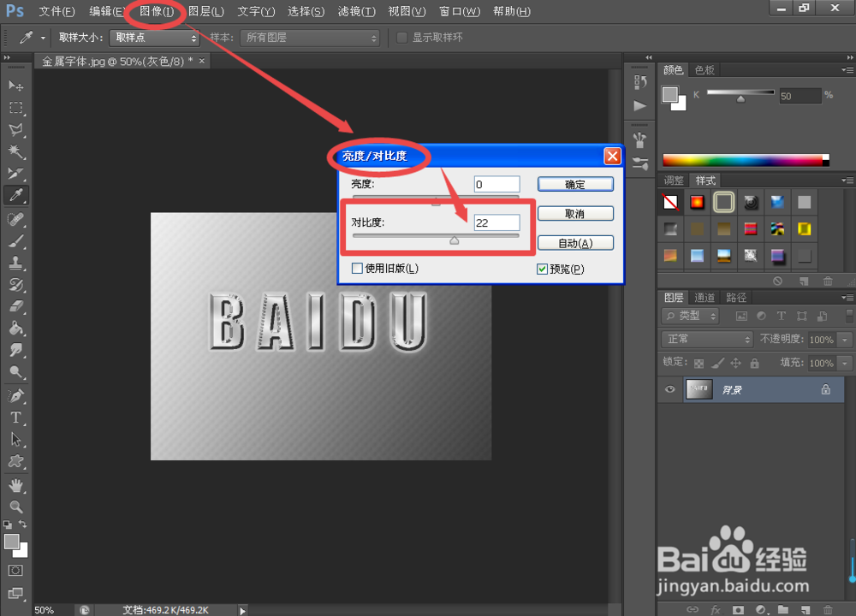856x616 pixels.
Task: Select the Magic Wand tool
Action: click(x=15, y=151)
